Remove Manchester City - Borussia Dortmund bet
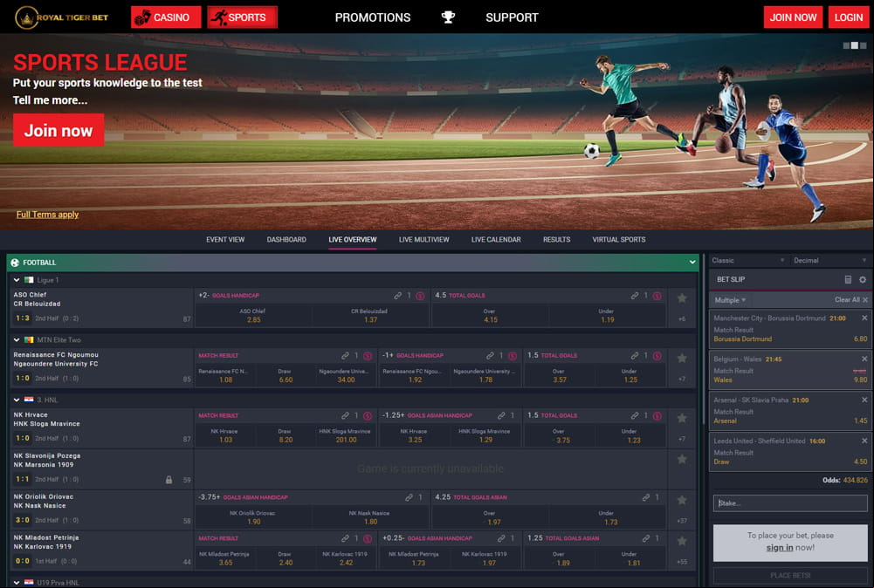The height and width of the screenshot is (588, 874). tap(864, 318)
